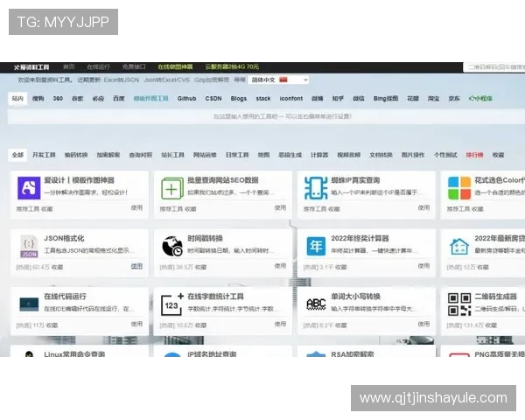
Task: Click 使用 on the SEO数据 batch query card
Action: (280, 208)
